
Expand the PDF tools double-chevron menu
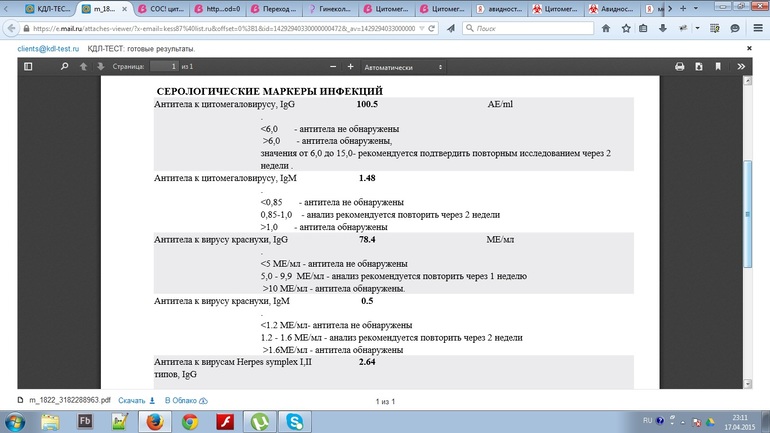coord(741,66)
